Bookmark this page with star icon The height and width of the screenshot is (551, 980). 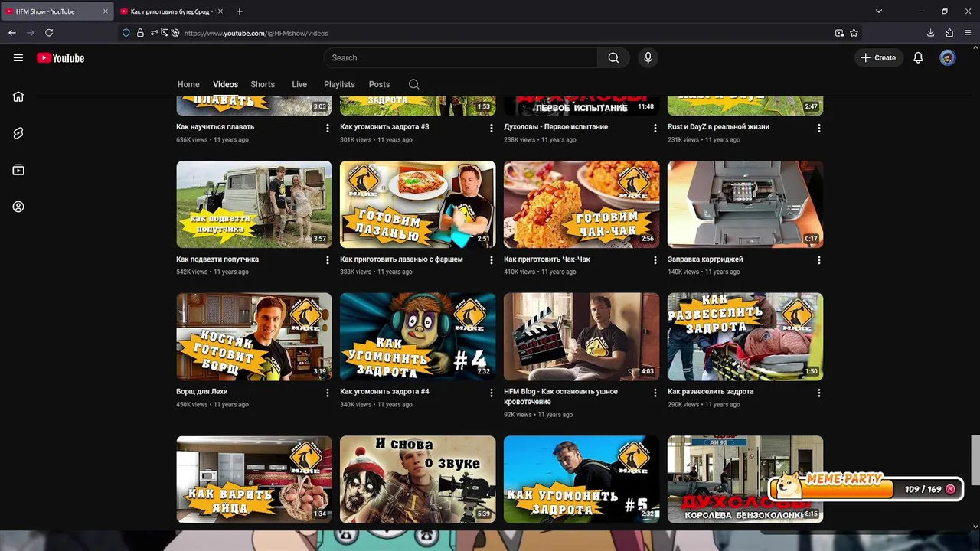click(x=854, y=33)
